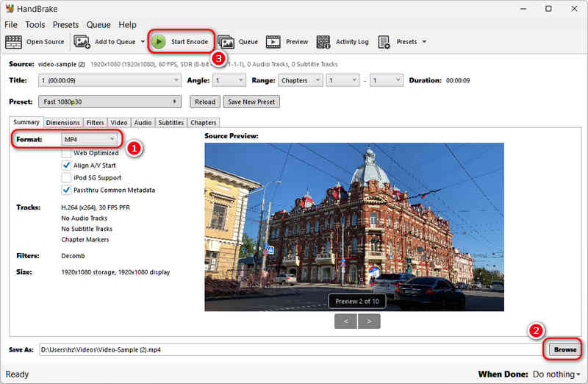Click the source preview image
The image size is (588, 384).
tap(354, 227)
